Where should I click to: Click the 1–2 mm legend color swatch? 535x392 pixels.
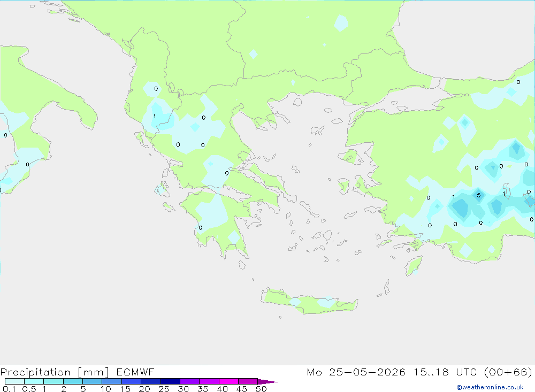(x=53, y=381)
